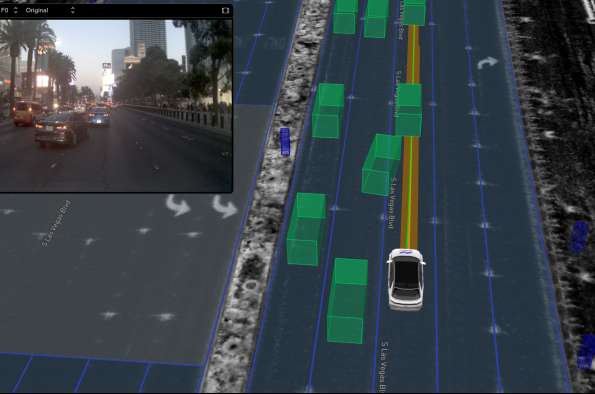The width and height of the screenshot is (595, 394).
Task: Click the camera feed image preview
Action: click(116, 106)
